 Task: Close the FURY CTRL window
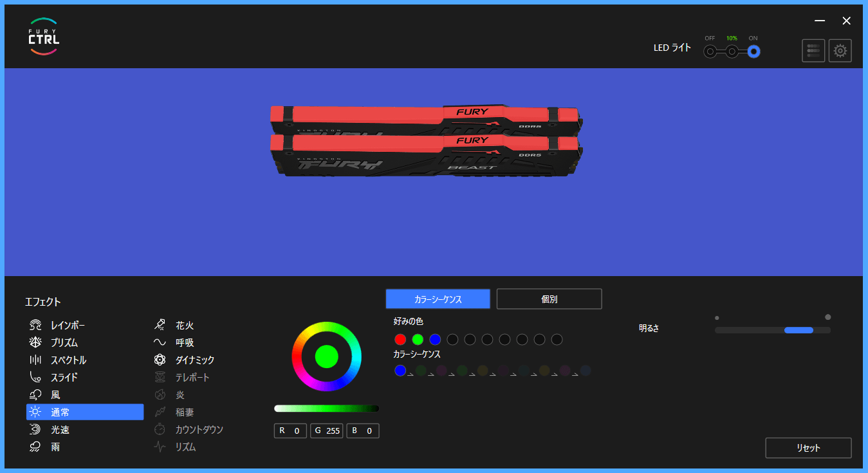click(847, 21)
